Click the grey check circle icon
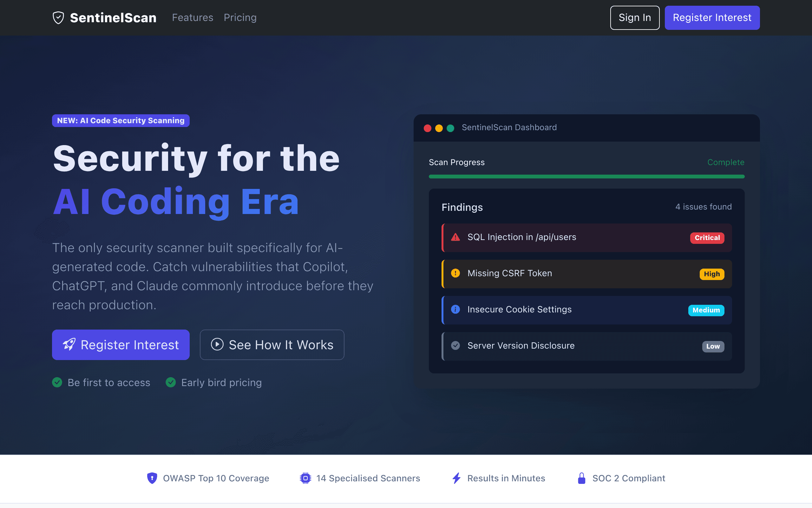This screenshot has width=812, height=508. (455, 345)
